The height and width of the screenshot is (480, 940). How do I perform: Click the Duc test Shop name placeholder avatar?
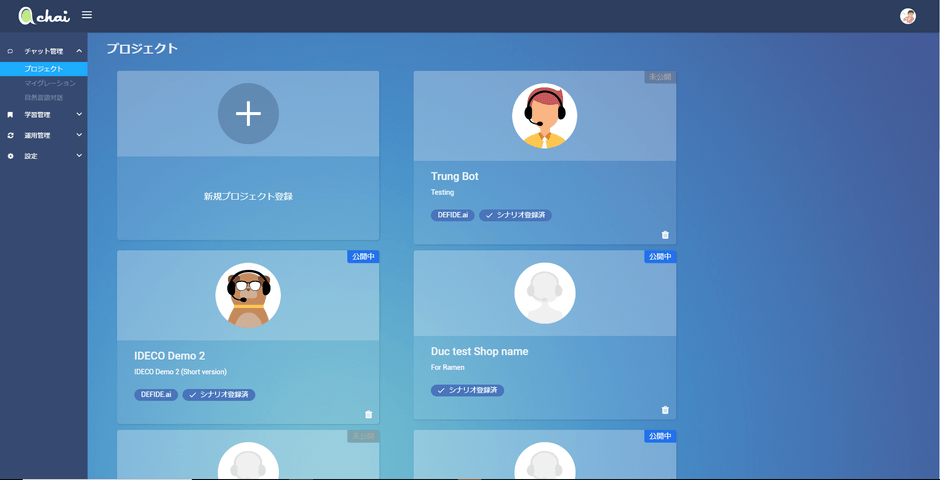(544, 293)
